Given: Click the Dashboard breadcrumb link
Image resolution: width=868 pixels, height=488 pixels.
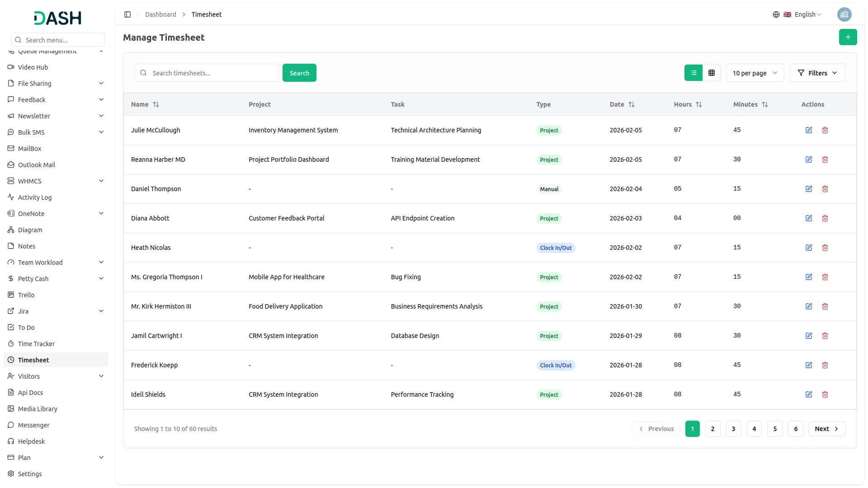Looking at the screenshot, I should tap(160, 14).
